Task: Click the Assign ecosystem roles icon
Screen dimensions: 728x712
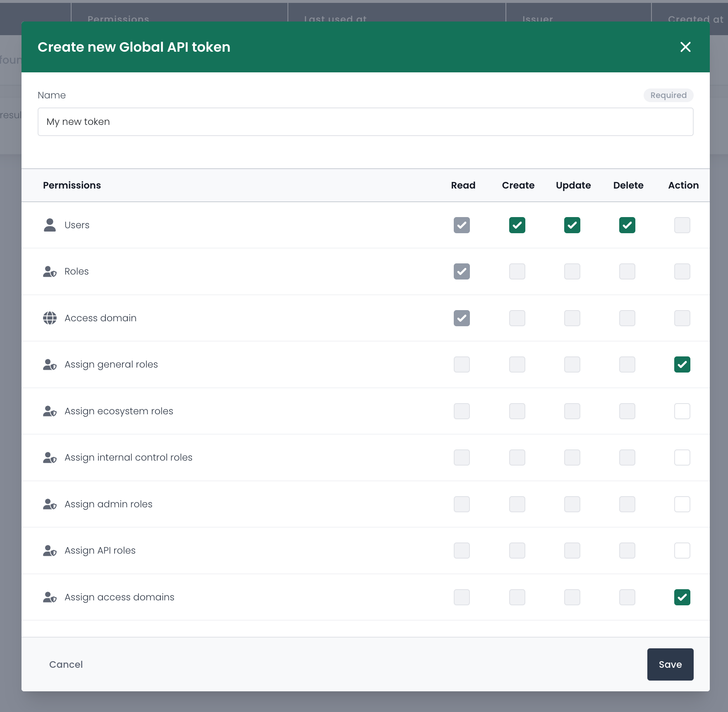Action: pos(50,411)
